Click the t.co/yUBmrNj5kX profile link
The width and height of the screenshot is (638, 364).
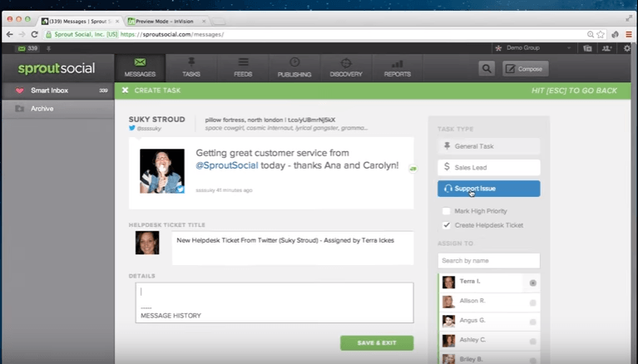click(x=311, y=120)
